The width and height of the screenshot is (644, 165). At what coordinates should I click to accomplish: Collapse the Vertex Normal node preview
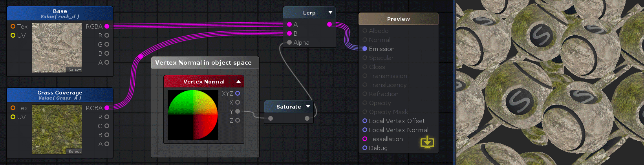click(x=238, y=82)
